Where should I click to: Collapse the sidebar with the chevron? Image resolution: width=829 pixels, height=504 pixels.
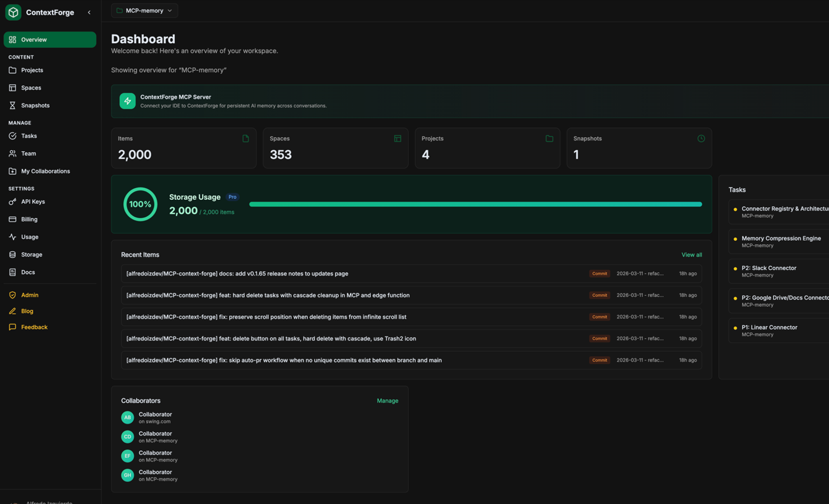(x=89, y=12)
